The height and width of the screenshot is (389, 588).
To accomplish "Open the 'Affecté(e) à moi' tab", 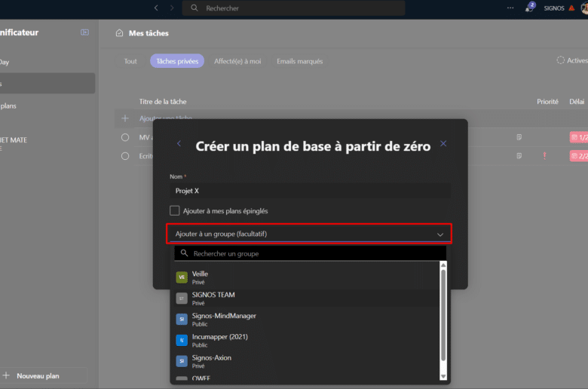I will (237, 61).
